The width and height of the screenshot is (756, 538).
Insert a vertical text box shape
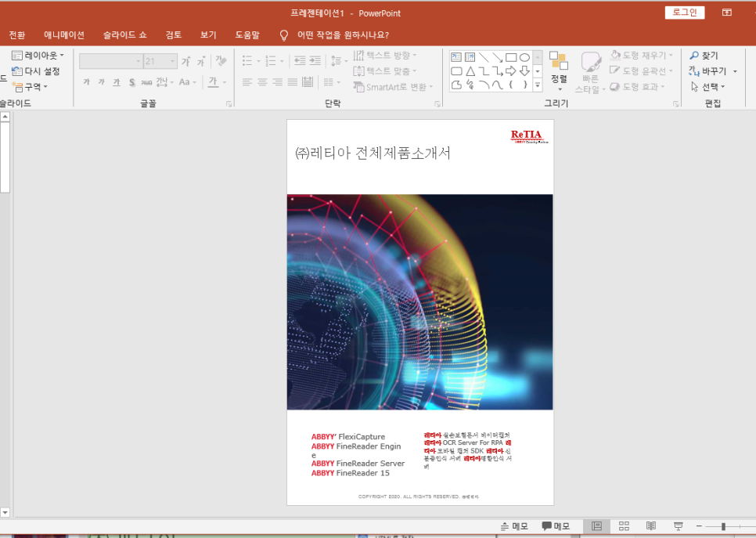tap(470, 57)
